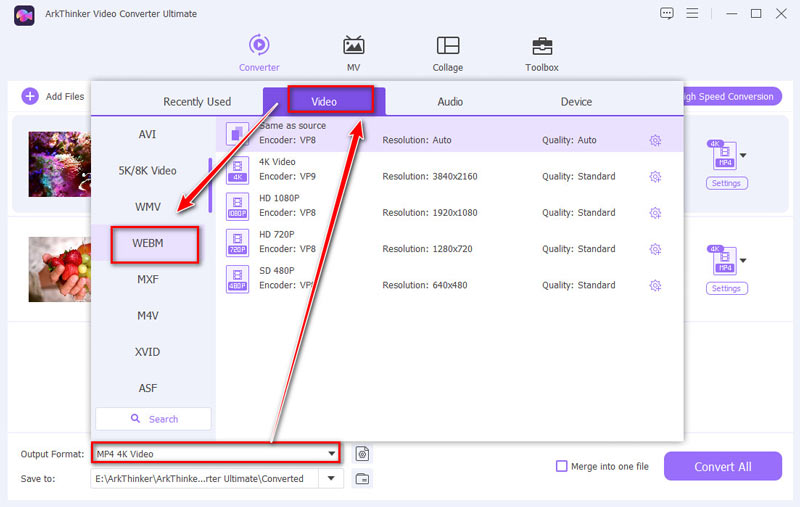Image resolution: width=800 pixels, height=507 pixels.
Task: Expand the Save to path dropdown
Action: [x=331, y=478]
